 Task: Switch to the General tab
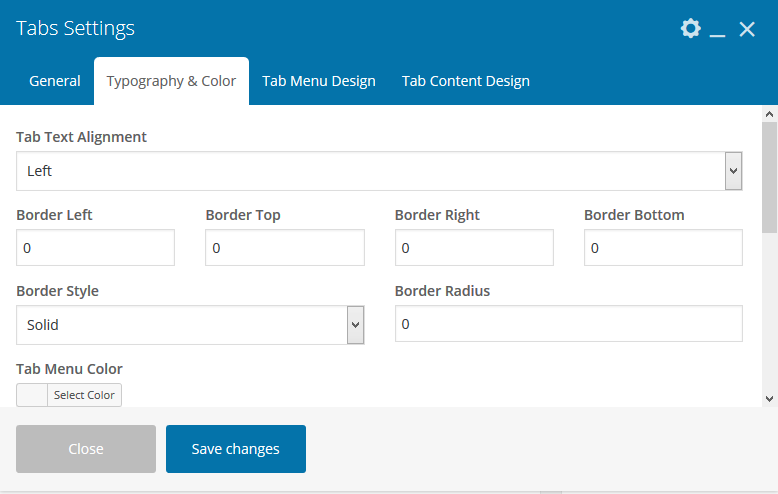55,81
